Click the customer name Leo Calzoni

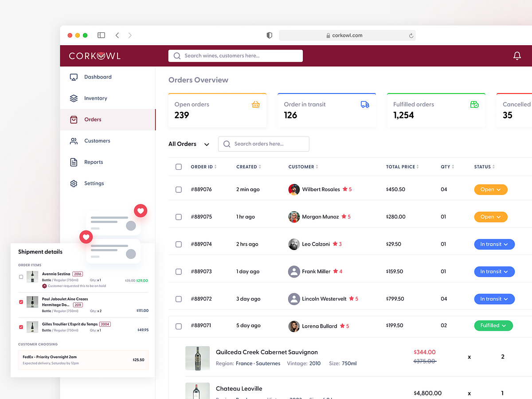pyautogui.click(x=316, y=244)
